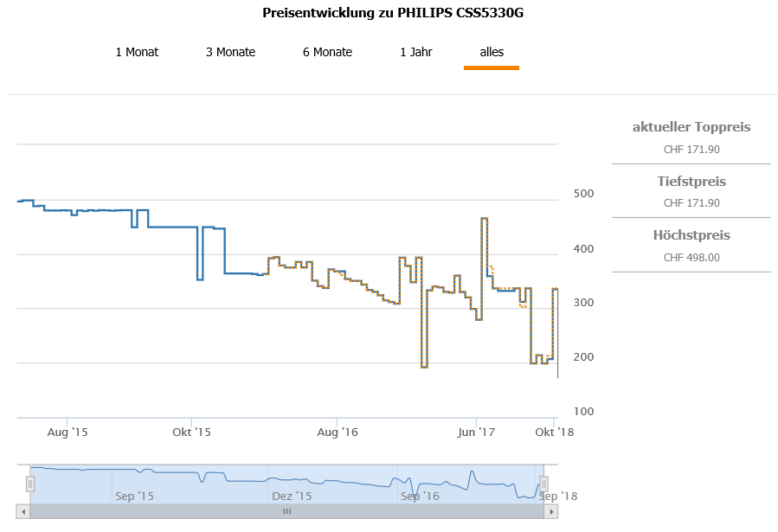Click the 500 y-axis label
The width and height of the screenshot is (778, 532).
tap(584, 194)
